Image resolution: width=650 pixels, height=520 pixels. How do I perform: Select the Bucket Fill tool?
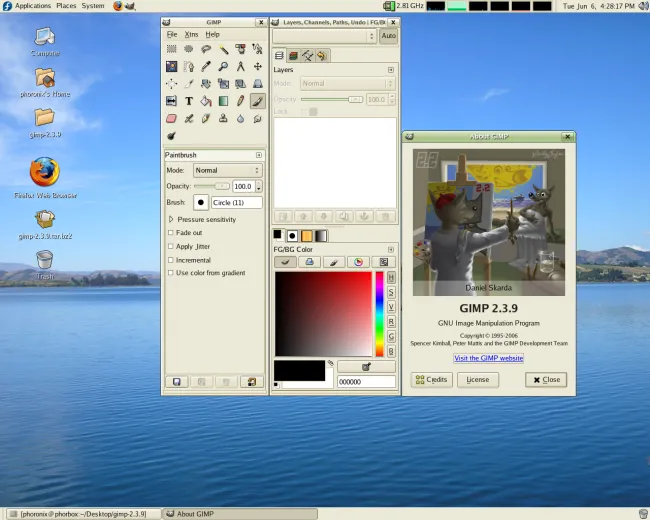[206, 101]
